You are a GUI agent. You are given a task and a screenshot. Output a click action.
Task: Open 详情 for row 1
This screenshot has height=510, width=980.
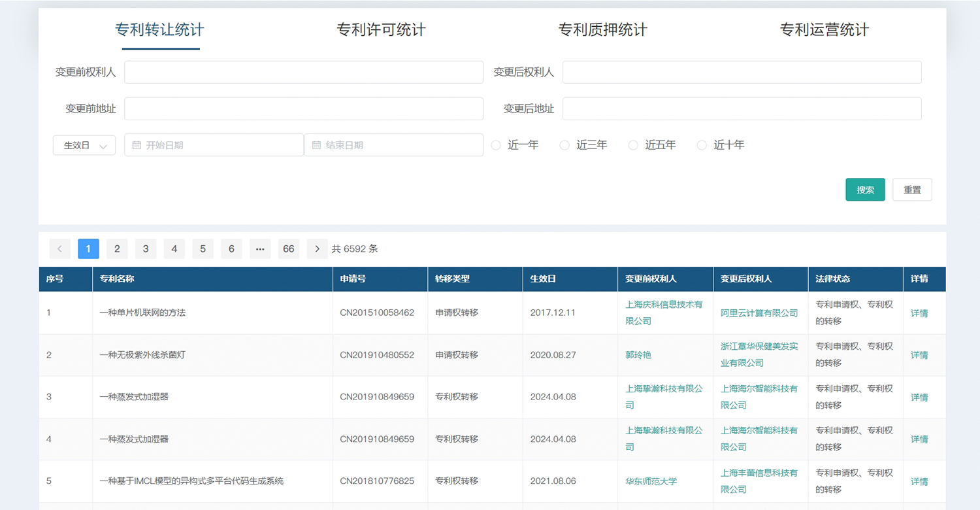click(919, 313)
